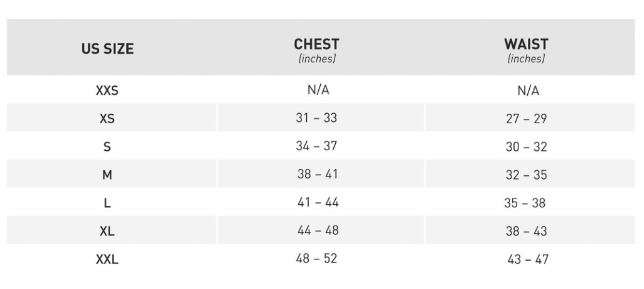Screen dimensions: 644x289
Task: Click waist value 32 – 35
Action: pos(527,175)
